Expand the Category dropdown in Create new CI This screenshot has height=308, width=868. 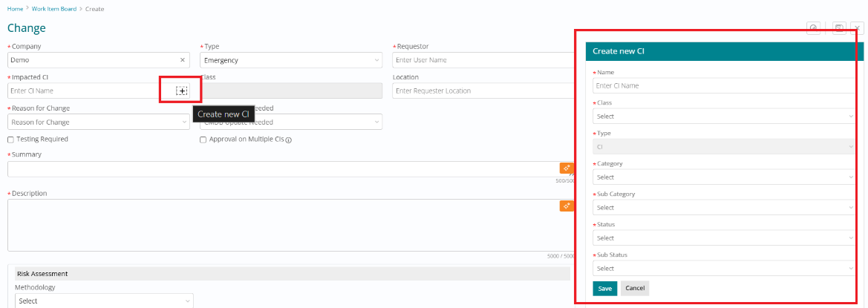[x=723, y=177]
